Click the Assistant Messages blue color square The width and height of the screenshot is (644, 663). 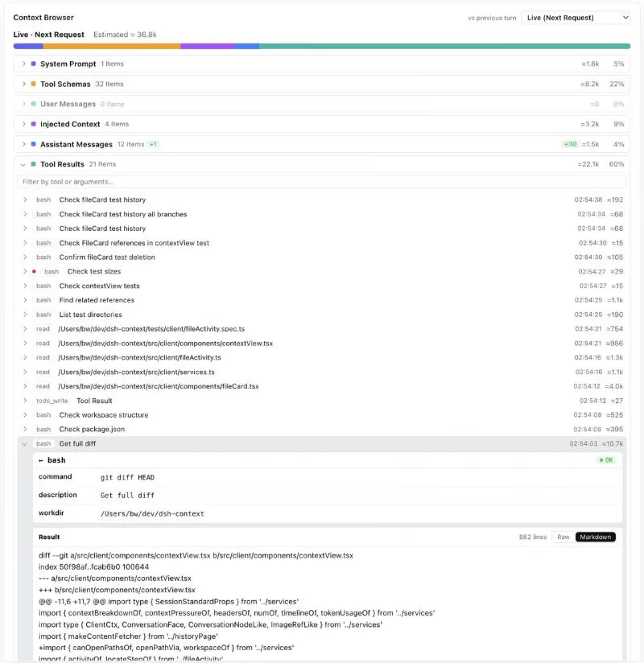[x=34, y=144]
